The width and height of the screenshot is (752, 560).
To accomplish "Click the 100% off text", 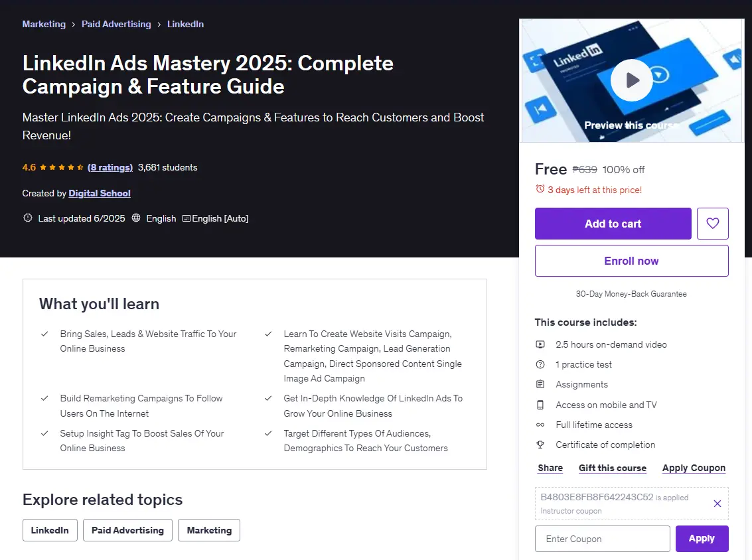I will (x=623, y=170).
